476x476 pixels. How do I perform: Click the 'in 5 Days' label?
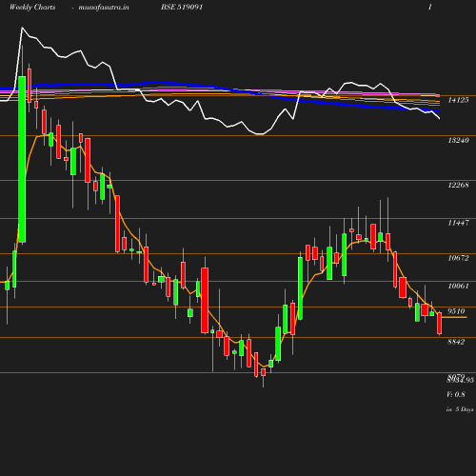coord(460,409)
